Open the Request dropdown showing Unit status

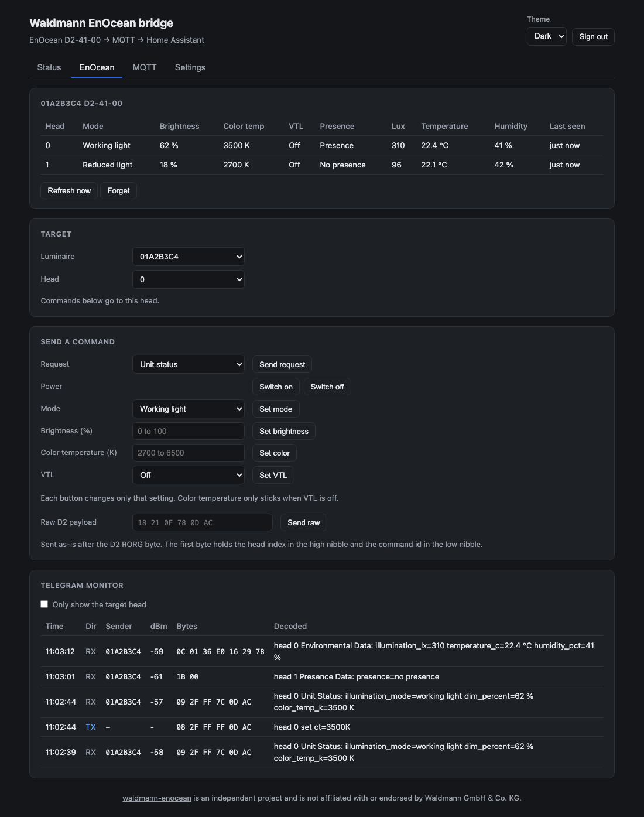(189, 364)
